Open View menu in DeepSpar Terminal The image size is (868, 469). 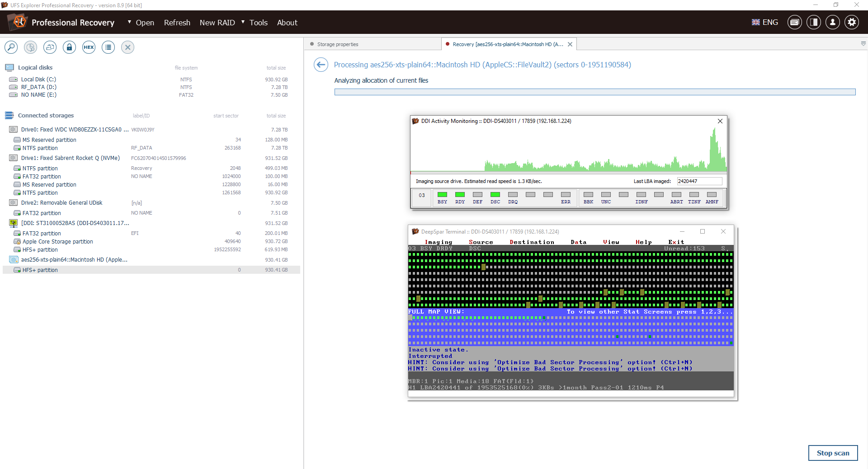(611, 242)
